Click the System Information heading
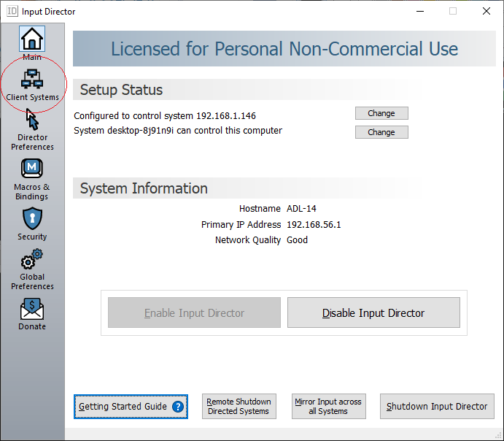Viewport: 504px width, 441px height. coord(144,188)
